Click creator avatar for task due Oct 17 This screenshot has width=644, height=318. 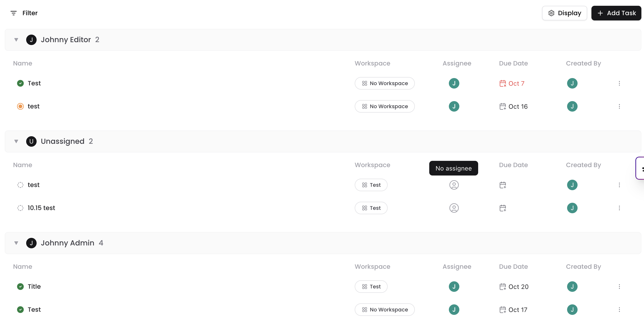coord(572,310)
